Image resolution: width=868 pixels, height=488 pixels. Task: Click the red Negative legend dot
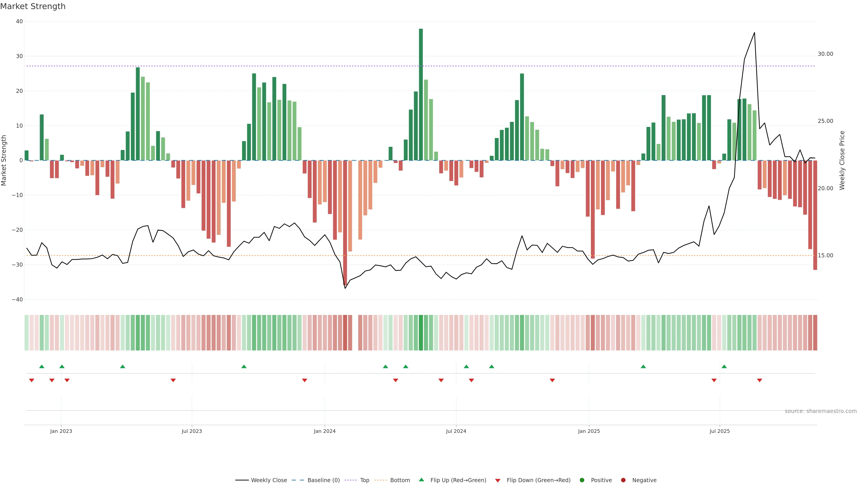click(x=623, y=480)
